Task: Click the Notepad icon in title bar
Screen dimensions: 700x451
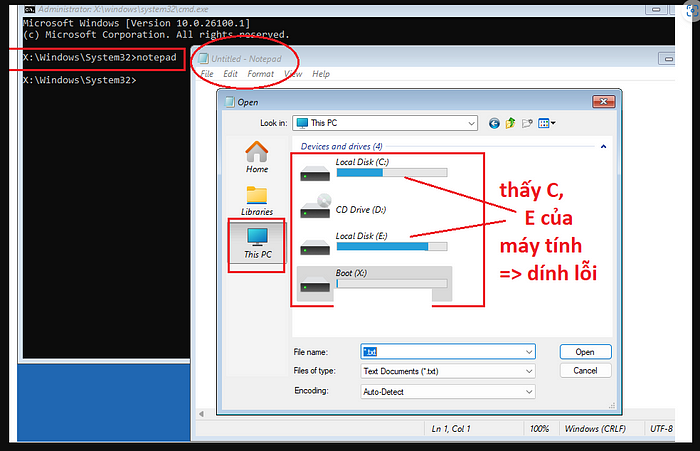Action: 204,58
